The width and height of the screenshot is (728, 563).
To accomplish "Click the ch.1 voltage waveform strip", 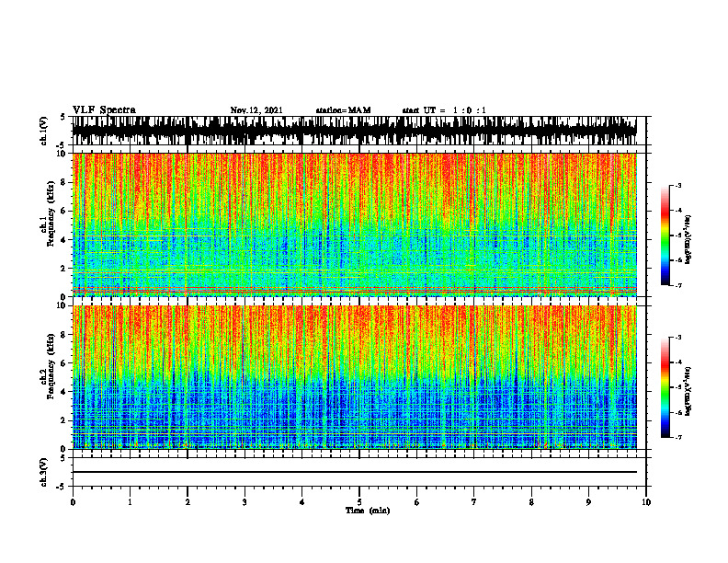I will pyautogui.click(x=354, y=131).
